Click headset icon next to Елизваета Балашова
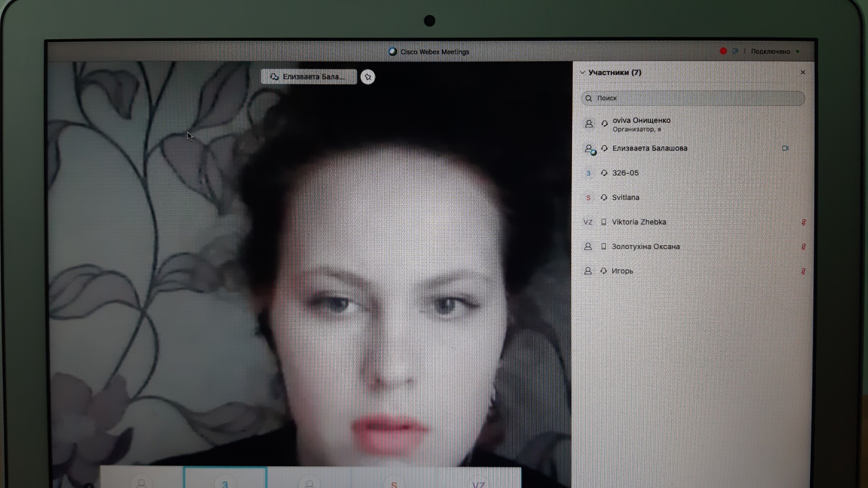Image resolution: width=868 pixels, height=488 pixels. pos(604,148)
